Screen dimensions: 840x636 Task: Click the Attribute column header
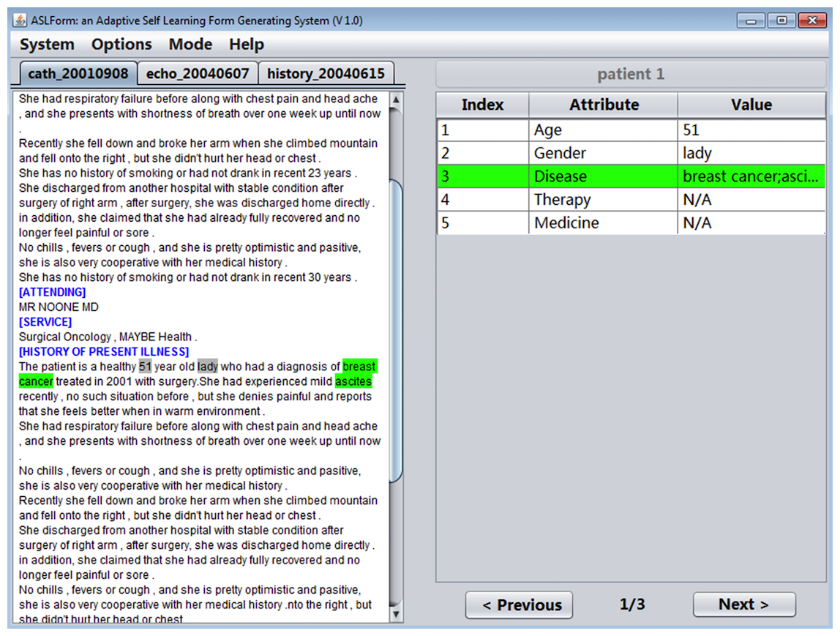coord(604,105)
